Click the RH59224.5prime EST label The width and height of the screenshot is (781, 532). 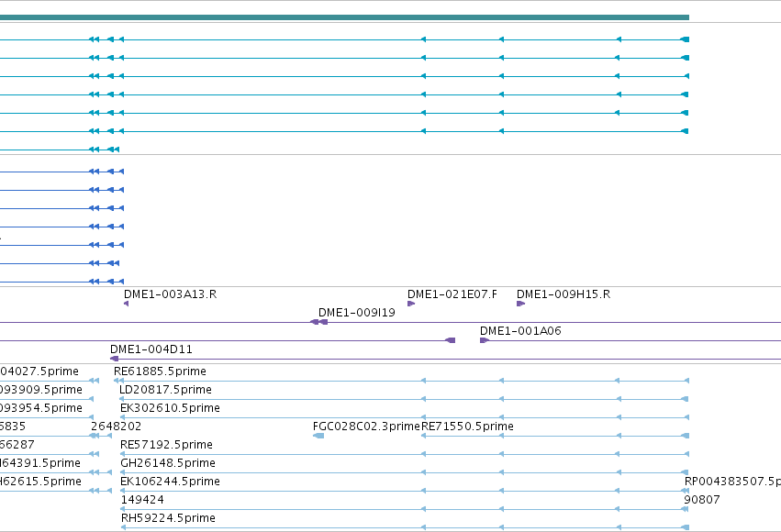coord(168,518)
